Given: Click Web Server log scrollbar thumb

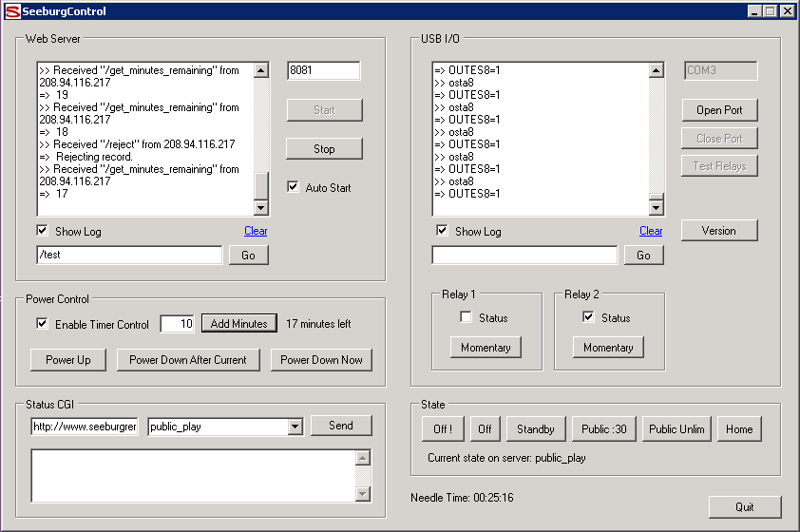Looking at the screenshot, I should click(261, 186).
